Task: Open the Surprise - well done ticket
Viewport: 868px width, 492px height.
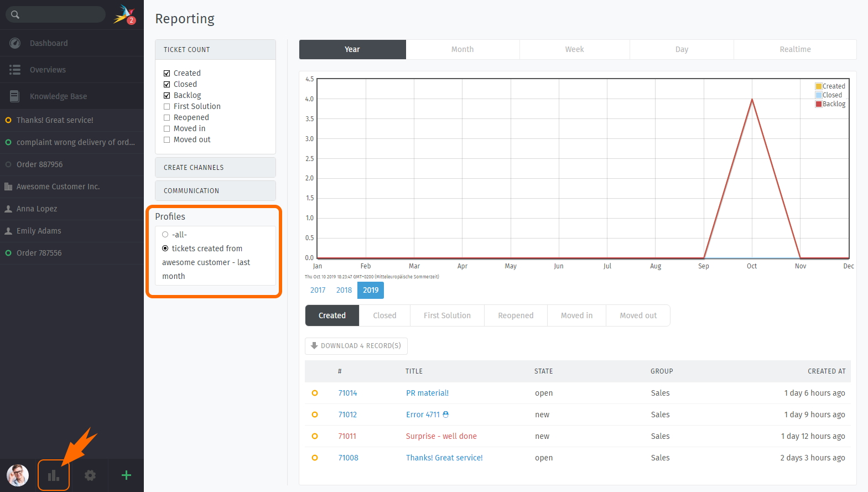Action: pyautogui.click(x=441, y=436)
